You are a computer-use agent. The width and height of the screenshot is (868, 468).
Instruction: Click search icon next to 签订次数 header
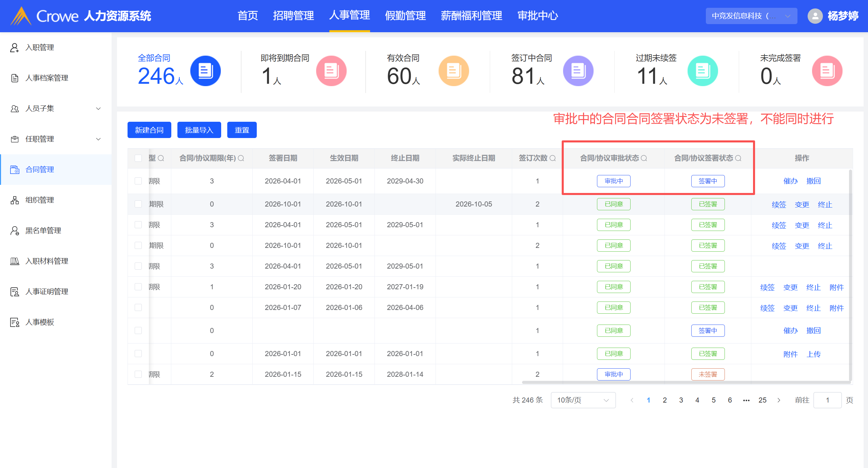click(553, 158)
